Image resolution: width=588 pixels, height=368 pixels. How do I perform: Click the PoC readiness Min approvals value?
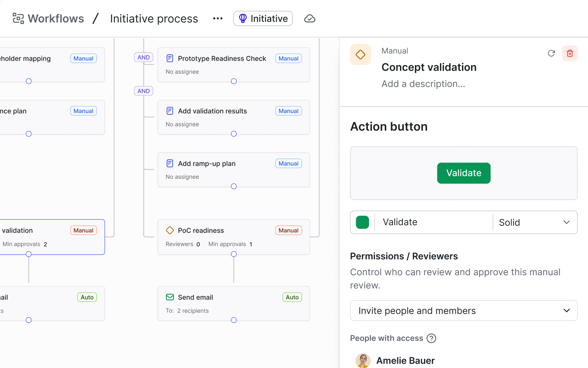[251, 244]
